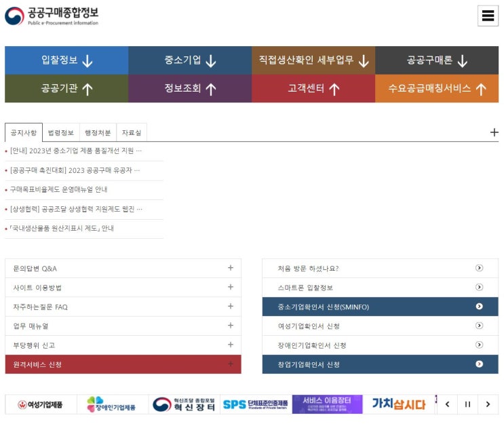This screenshot has height=426, width=504.
Task: Click arrow icon on 스마트폰 입찰정보
Action: (479, 287)
